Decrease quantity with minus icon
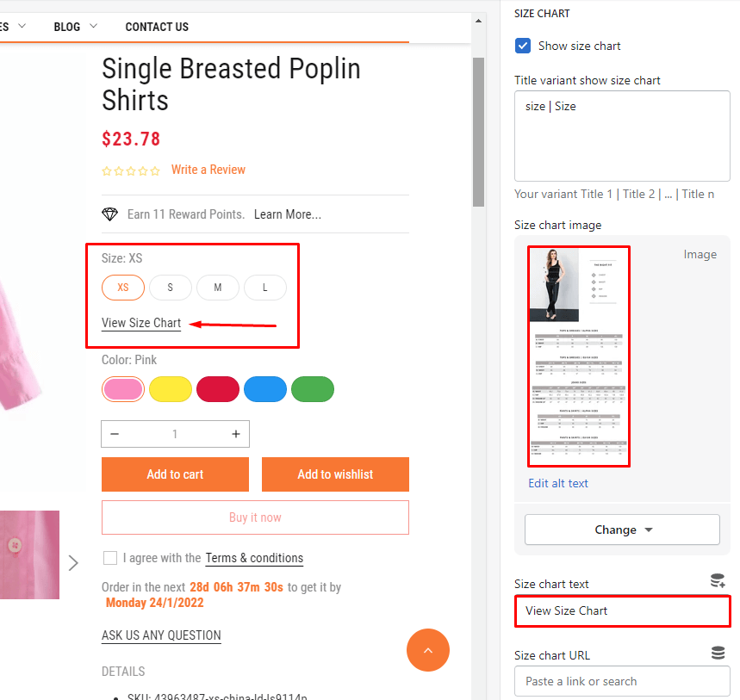 pyautogui.click(x=115, y=434)
